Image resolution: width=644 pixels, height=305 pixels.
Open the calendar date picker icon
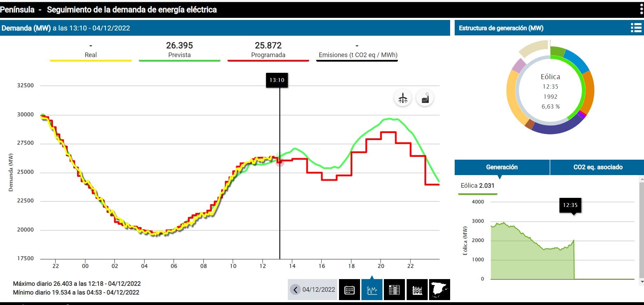[x=349, y=290]
